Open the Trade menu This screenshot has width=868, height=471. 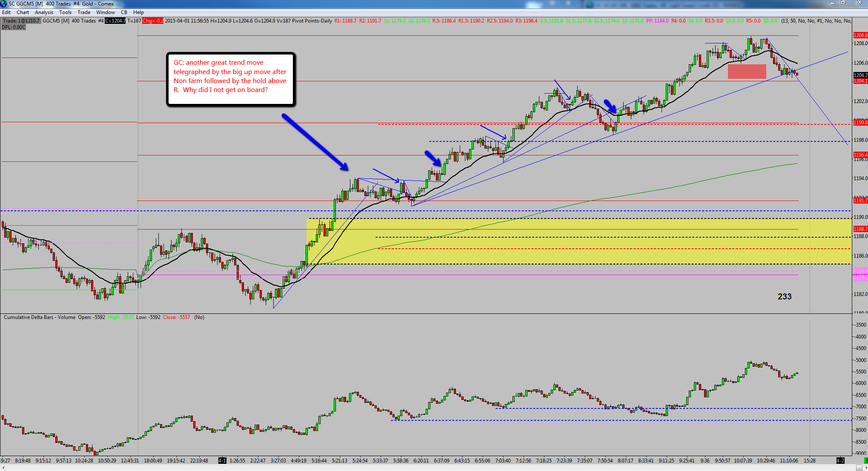coord(84,12)
